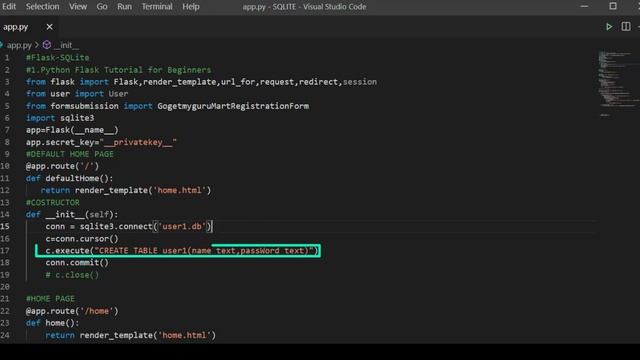
Task: Click the CREATE TABLE statement on line 17
Action: coord(182,251)
